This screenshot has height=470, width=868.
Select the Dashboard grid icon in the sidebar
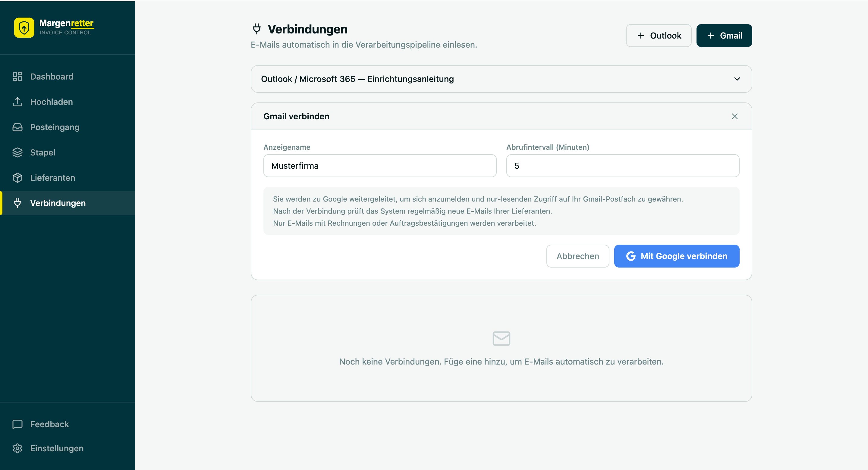click(18, 77)
